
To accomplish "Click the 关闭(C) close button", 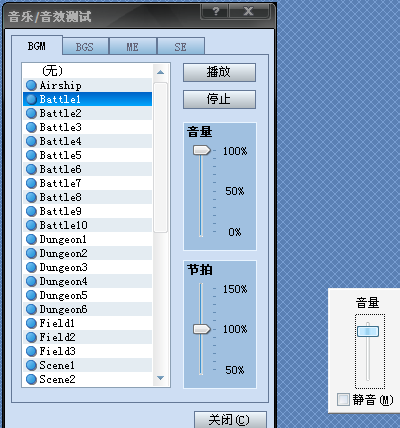I will (230, 419).
